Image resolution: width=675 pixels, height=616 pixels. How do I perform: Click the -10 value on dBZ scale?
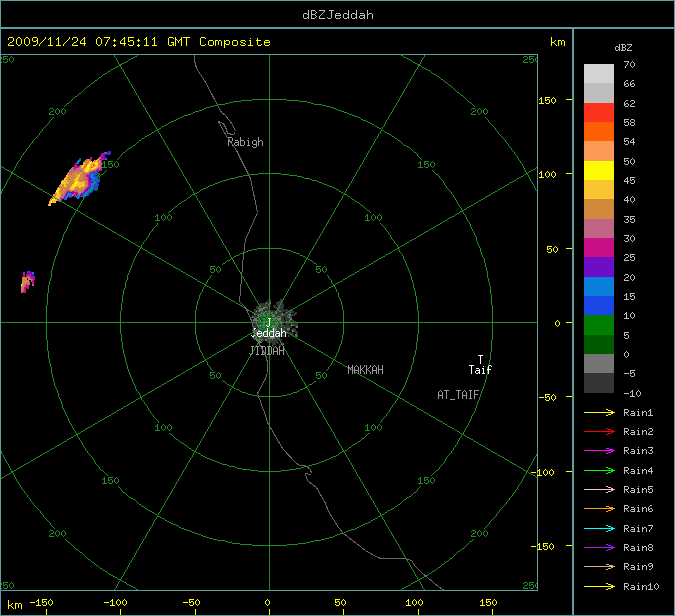pos(632,393)
